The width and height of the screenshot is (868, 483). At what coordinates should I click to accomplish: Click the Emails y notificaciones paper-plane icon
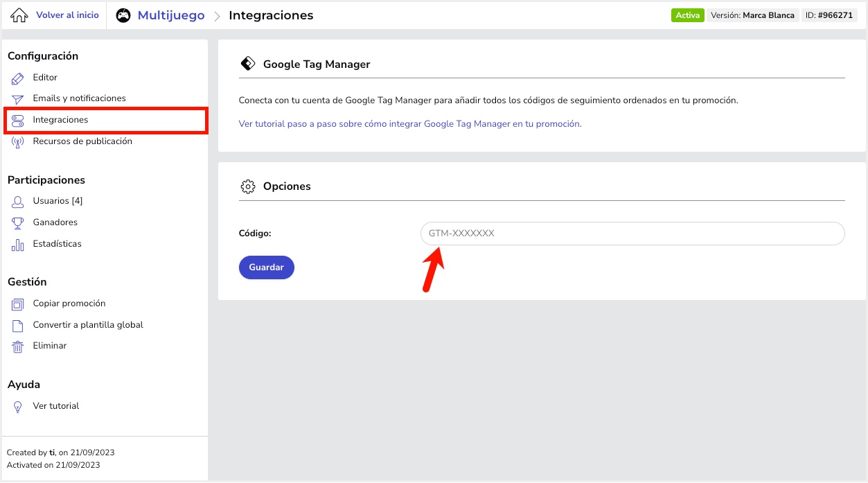[x=18, y=99]
